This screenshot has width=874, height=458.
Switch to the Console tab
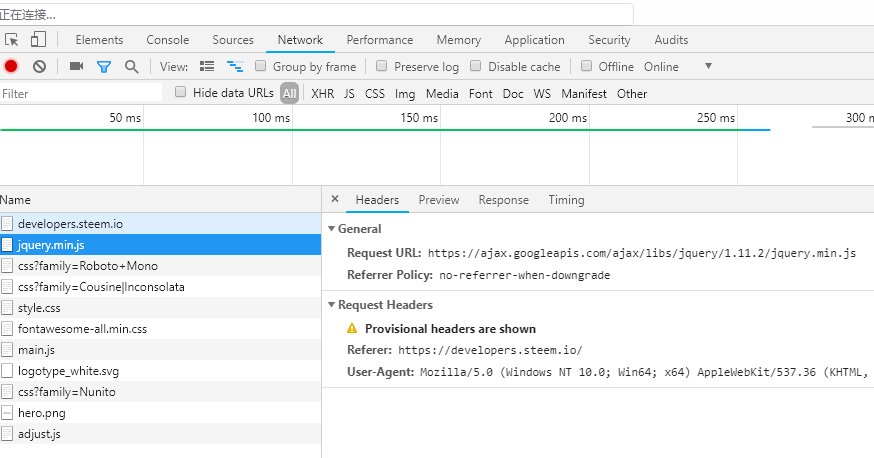(x=168, y=40)
